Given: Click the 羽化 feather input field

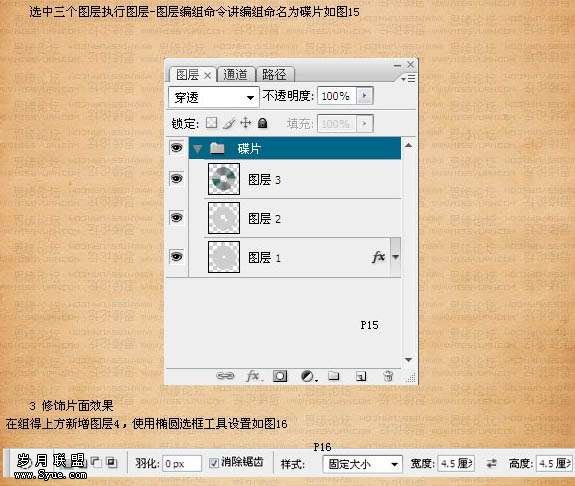Looking at the screenshot, I should click(182, 464).
